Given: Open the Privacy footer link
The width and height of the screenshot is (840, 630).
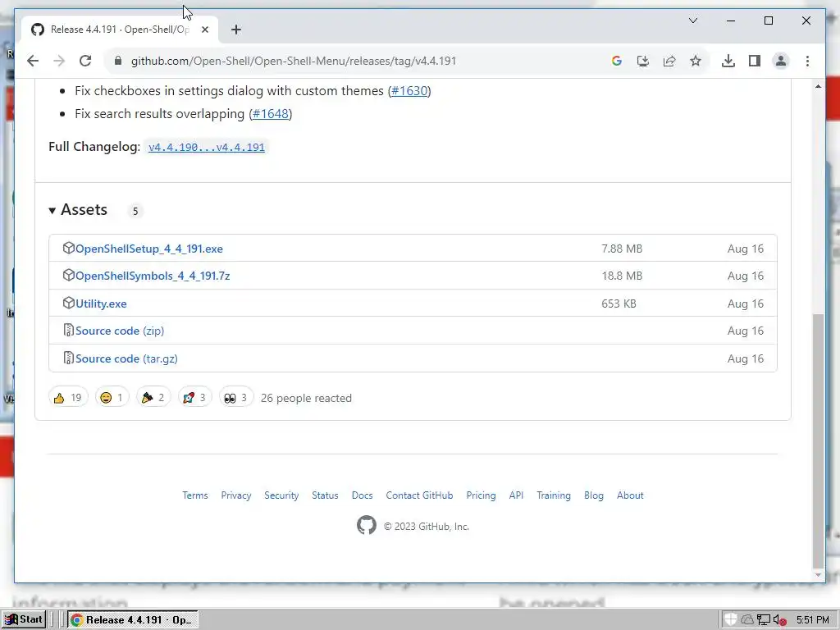Looking at the screenshot, I should pos(235,495).
